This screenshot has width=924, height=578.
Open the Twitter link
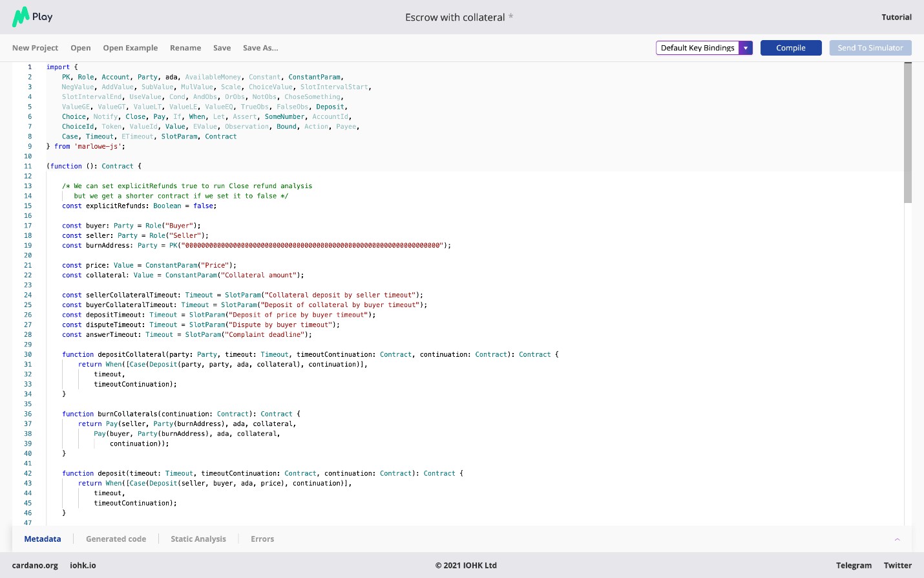pos(898,566)
